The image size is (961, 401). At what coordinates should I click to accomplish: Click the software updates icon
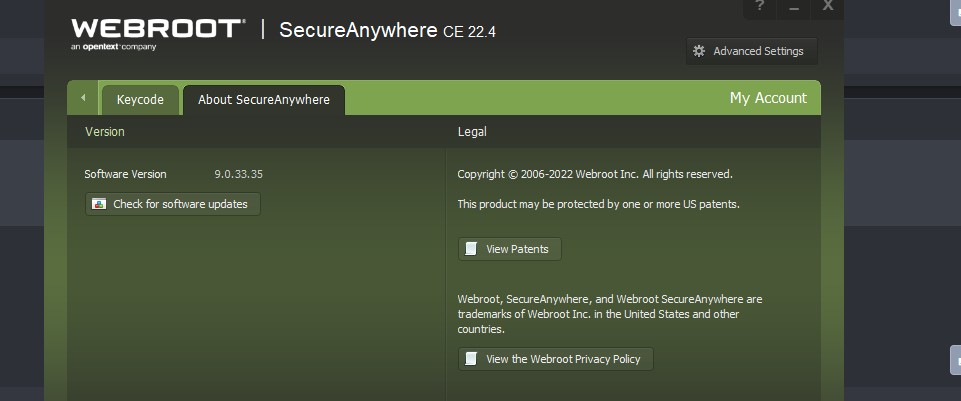click(x=99, y=204)
